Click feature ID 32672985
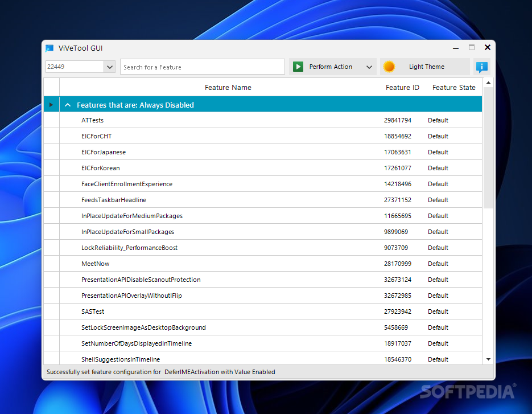Screen dimensions: 532x414 398,296
